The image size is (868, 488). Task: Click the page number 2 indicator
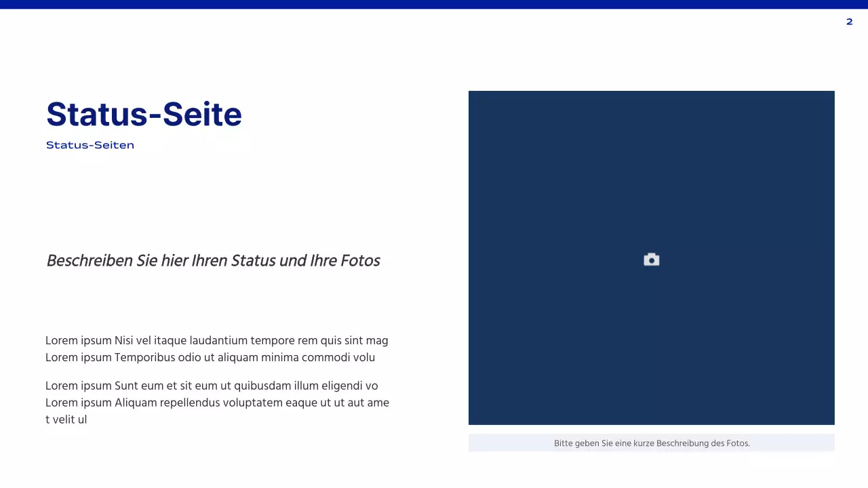[x=849, y=22]
